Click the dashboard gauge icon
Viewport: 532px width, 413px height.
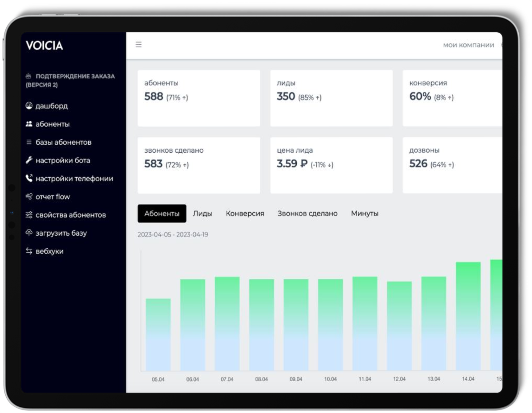pyautogui.click(x=29, y=106)
